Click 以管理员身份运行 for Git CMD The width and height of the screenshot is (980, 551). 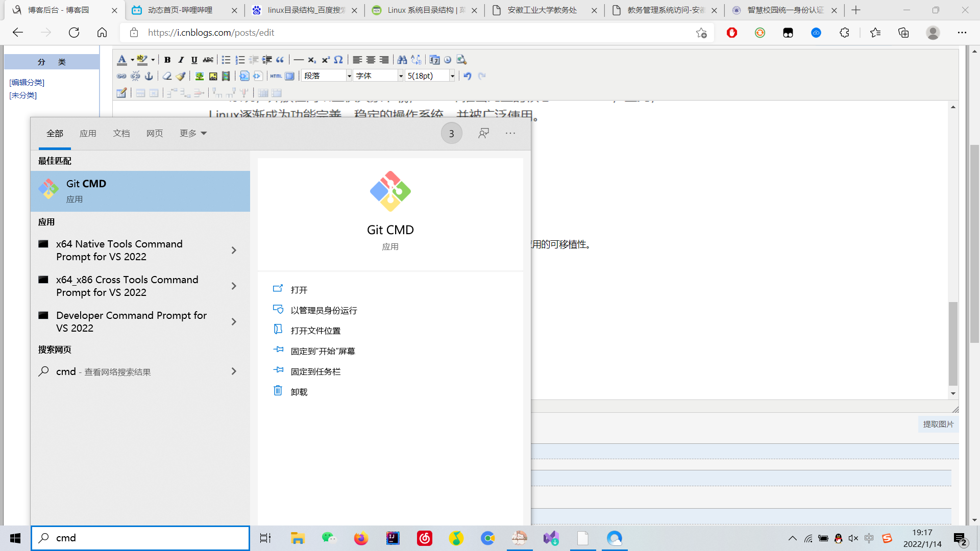pos(324,310)
